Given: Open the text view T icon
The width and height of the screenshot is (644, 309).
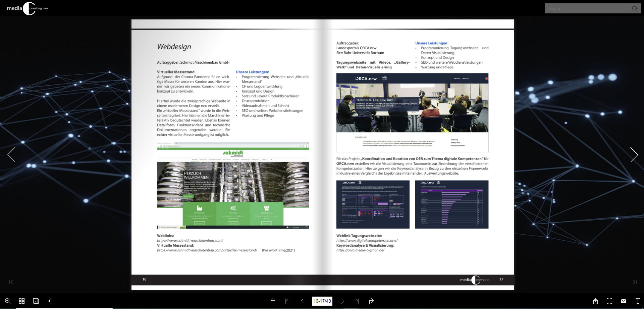Looking at the screenshot, I should click(638, 301).
